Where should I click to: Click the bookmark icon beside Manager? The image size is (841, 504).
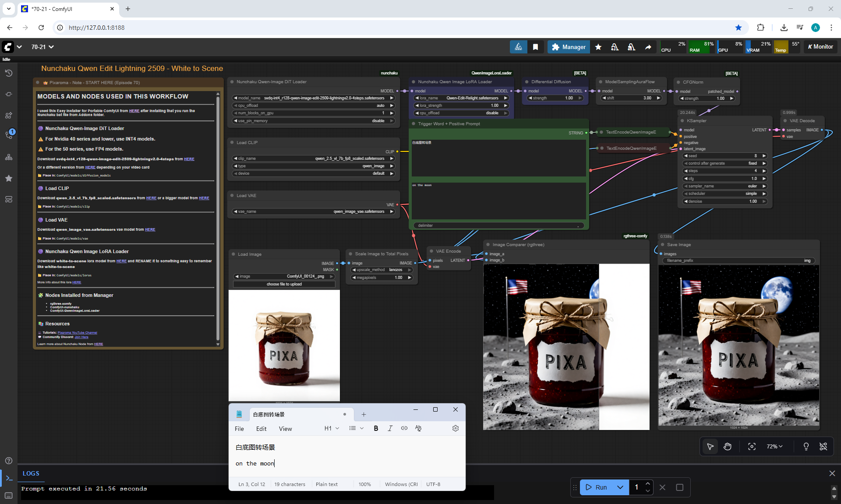535,47
